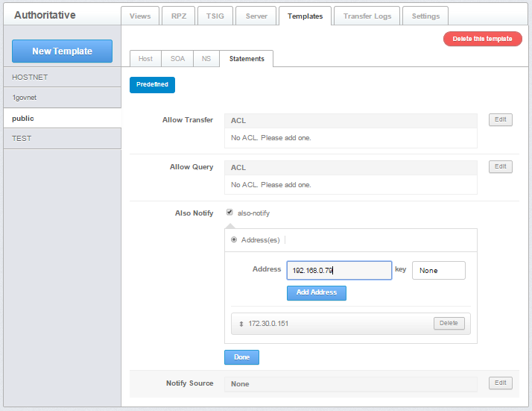Click the drag handle beside 172.30.0.151
Image resolution: width=532 pixels, height=411 pixels.
[241, 324]
